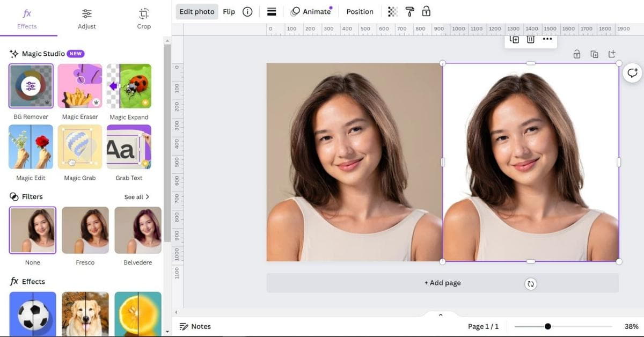Choose the orange slice effect thumbnail
644x337 pixels.
coord(138,314)
